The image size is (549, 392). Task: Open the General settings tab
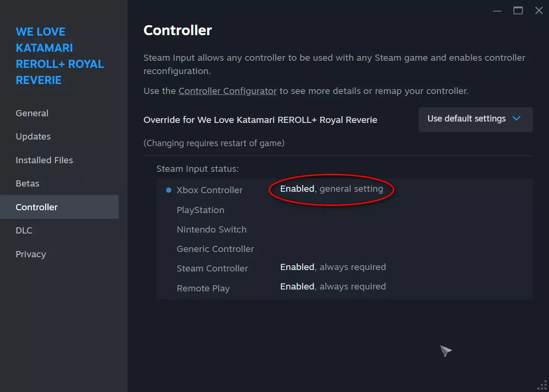point(32,113)
